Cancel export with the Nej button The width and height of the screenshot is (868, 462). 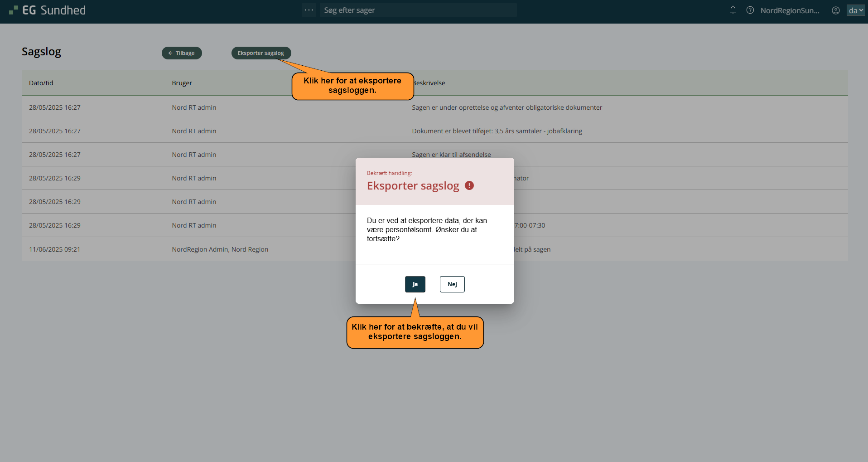pyautogui.click(x=452, y=284)
